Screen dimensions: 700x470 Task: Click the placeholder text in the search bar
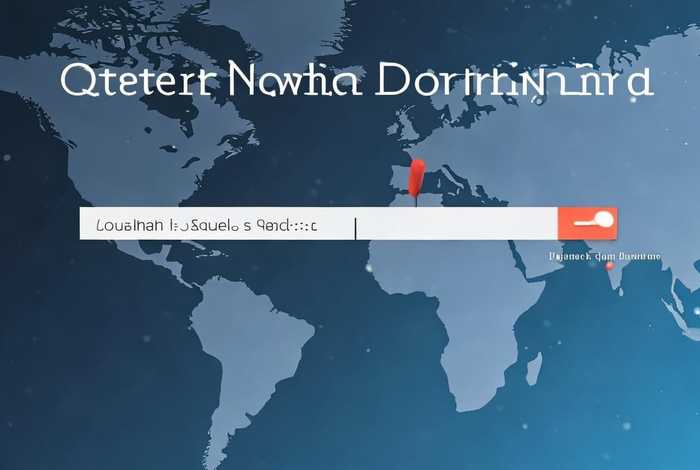206,226
